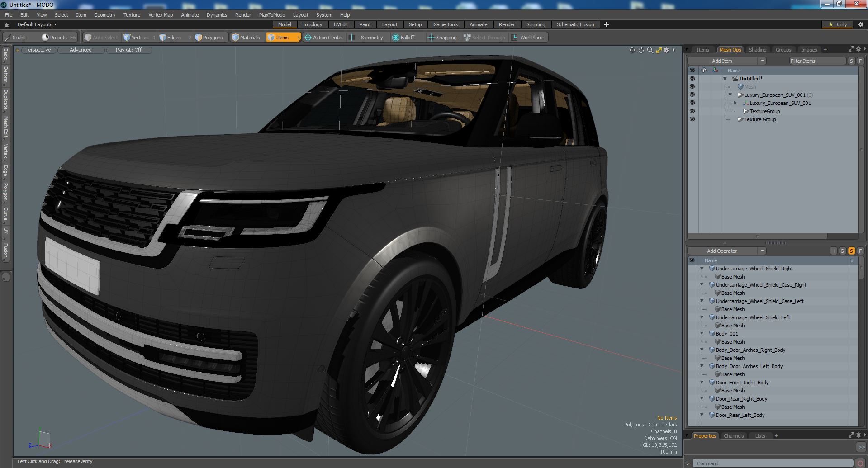The width and height of the screenshot is (868, 468).
Task: Switch to Materials selection mode
Action: 246,38
